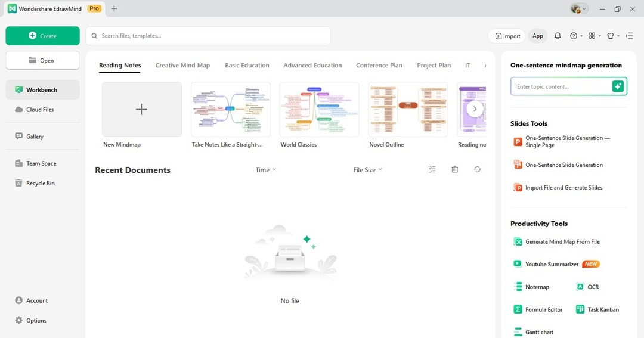This screenshot has height=338, width=644.
Task: Show next templates with right arrow
Action: click(x=475, y=109)
